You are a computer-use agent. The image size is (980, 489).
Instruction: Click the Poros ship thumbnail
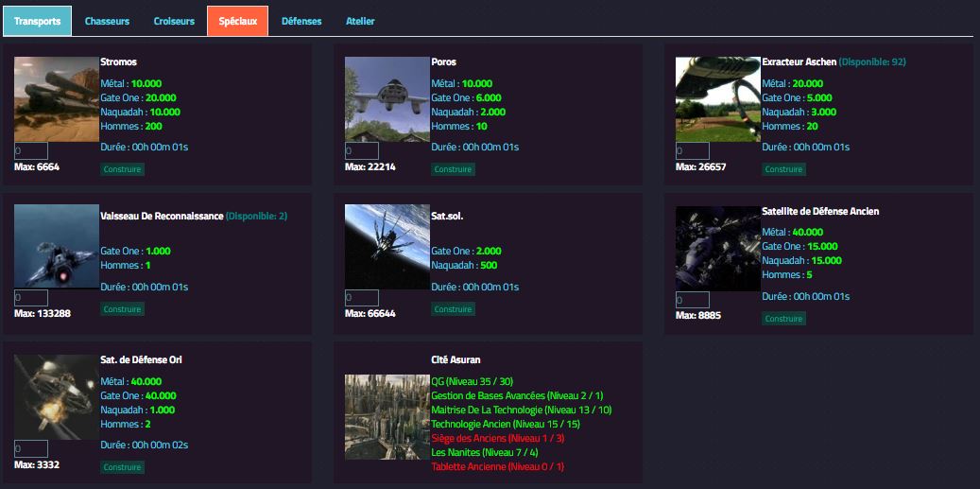(x=387, y=99)
